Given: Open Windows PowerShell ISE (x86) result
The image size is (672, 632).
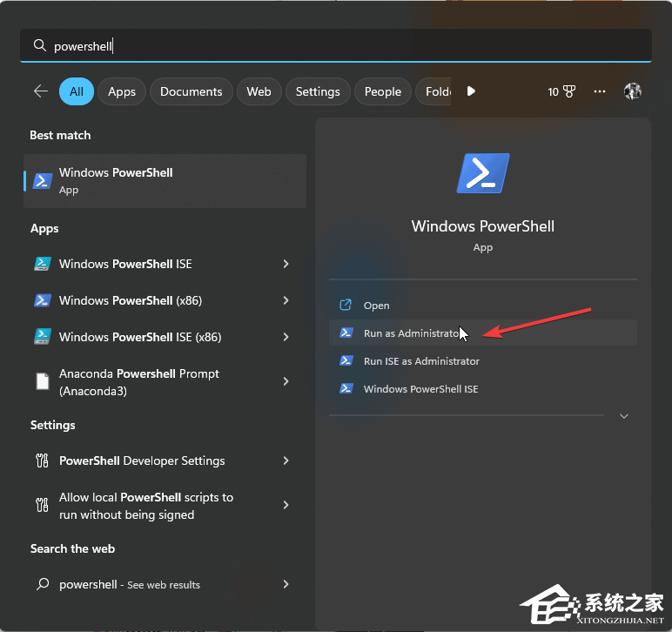Looking at the screenshot, I should coord(165,337).
